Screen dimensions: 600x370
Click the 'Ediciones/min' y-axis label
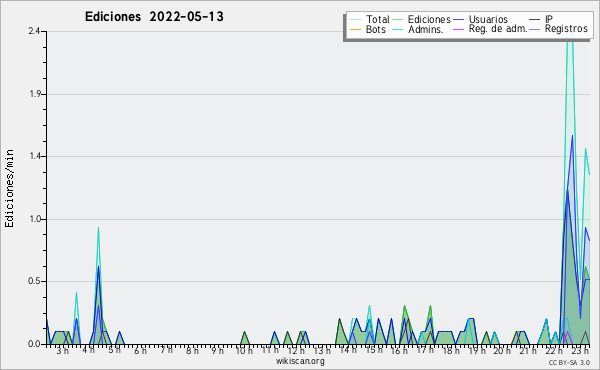[9, 188]
